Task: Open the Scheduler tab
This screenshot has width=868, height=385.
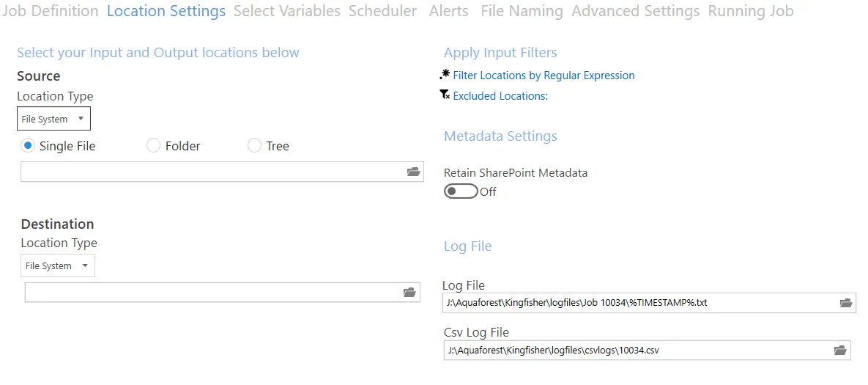Action: click(x=382, y=11)
